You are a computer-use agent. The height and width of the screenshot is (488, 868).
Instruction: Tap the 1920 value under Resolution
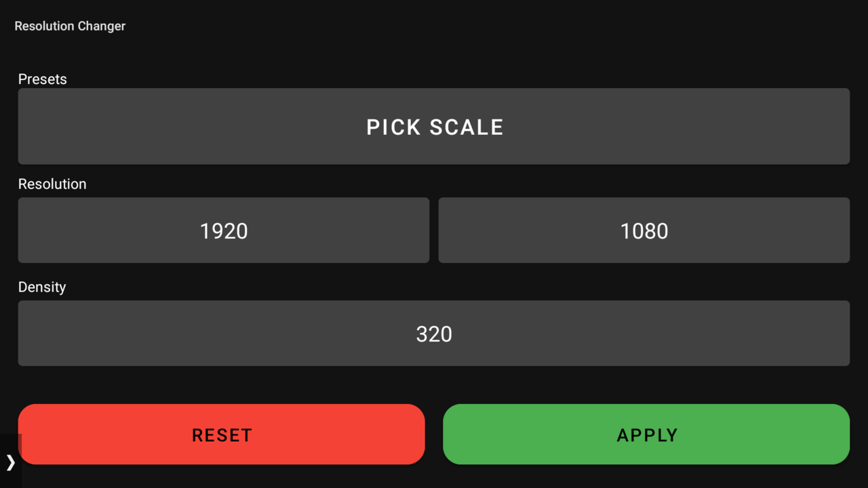(224, 231)
